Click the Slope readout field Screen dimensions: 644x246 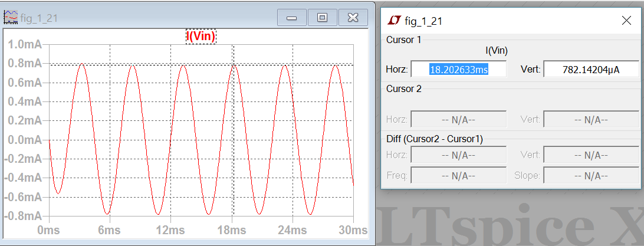[x=590, y=175]
